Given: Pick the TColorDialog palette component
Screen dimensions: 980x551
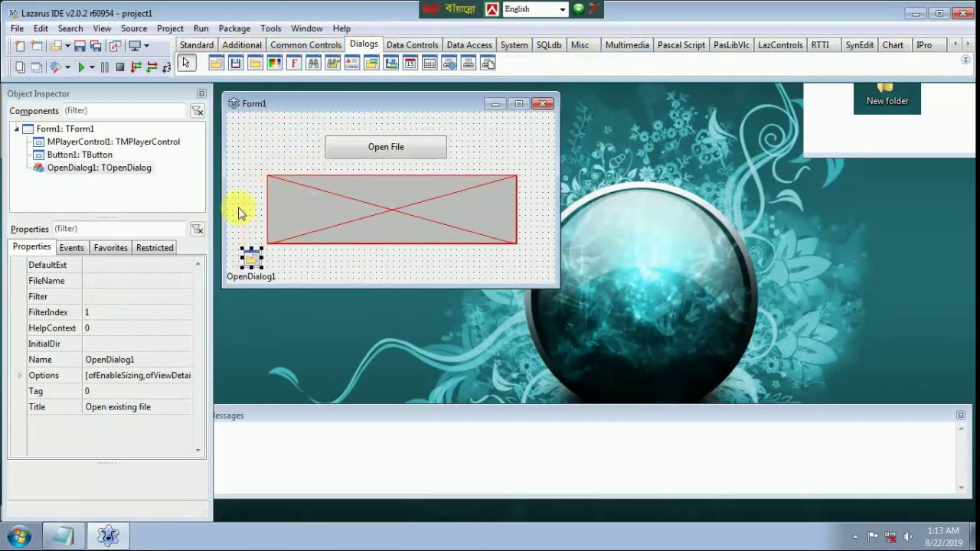Looking at the screenshot, I should pyautogui.click(x=274, y=63).
